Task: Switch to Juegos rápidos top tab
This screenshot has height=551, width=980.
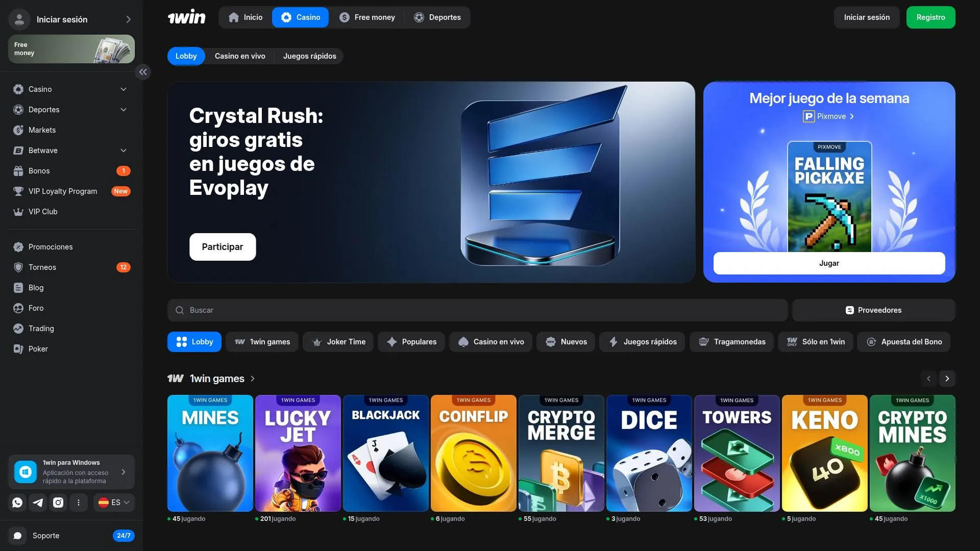Action: 309,56
